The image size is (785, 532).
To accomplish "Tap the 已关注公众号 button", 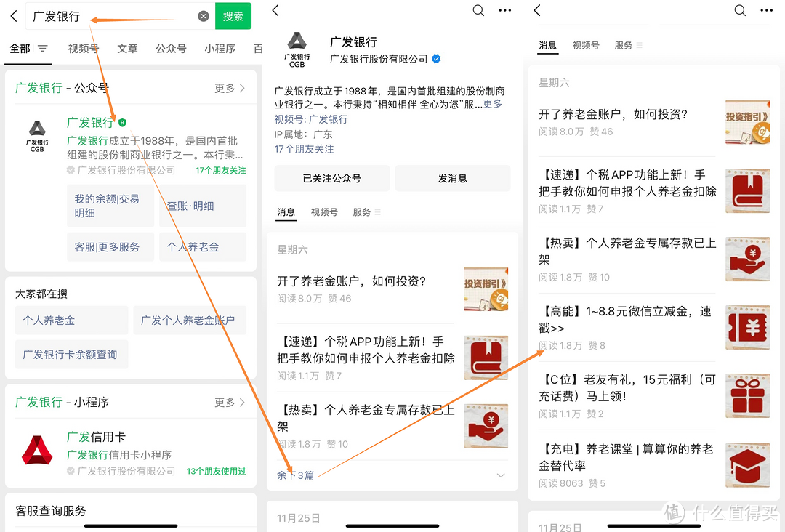I will [x=332, y=178].
